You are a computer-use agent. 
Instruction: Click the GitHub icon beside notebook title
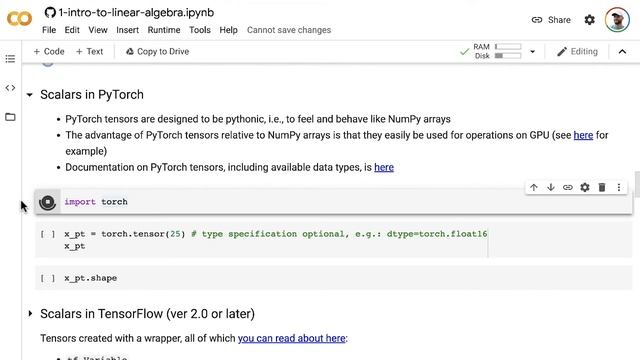point(50,13)
